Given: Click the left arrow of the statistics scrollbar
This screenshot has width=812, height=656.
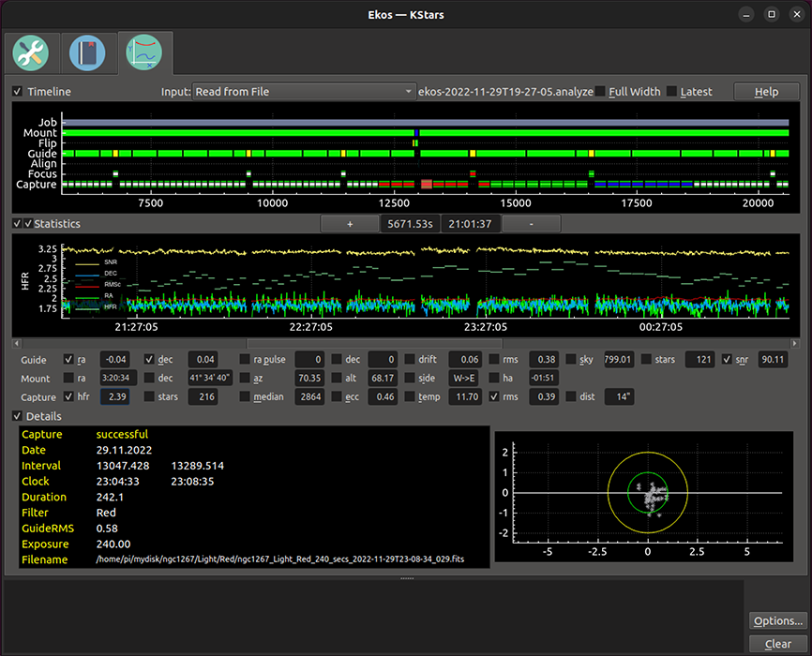Looking at the screenshot, I should pyautogui.click(x=15, y=343).
